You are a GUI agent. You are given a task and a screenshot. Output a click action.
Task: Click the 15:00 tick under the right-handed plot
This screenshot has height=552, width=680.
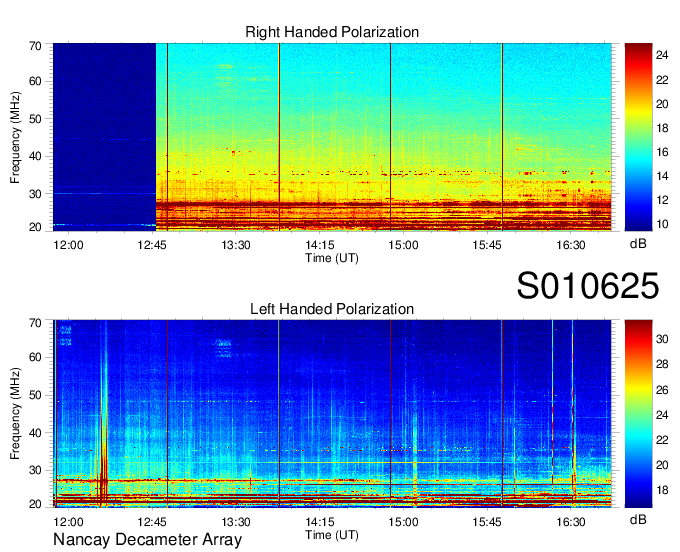click(x=403, y=245)
